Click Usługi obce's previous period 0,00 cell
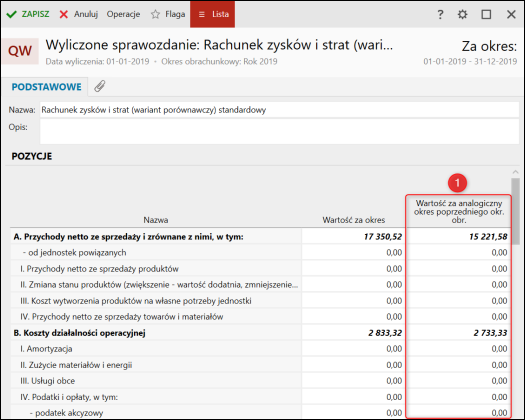This screenshot has width=525, height=420. [x=459, y=381]
